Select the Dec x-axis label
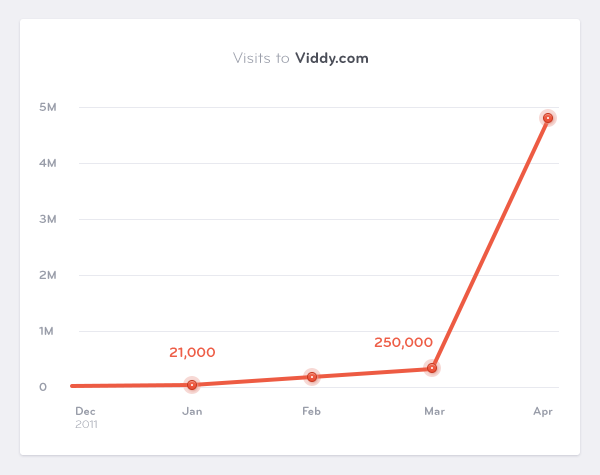600x475 pixels. pyautogui.click(x=85, y=411)
